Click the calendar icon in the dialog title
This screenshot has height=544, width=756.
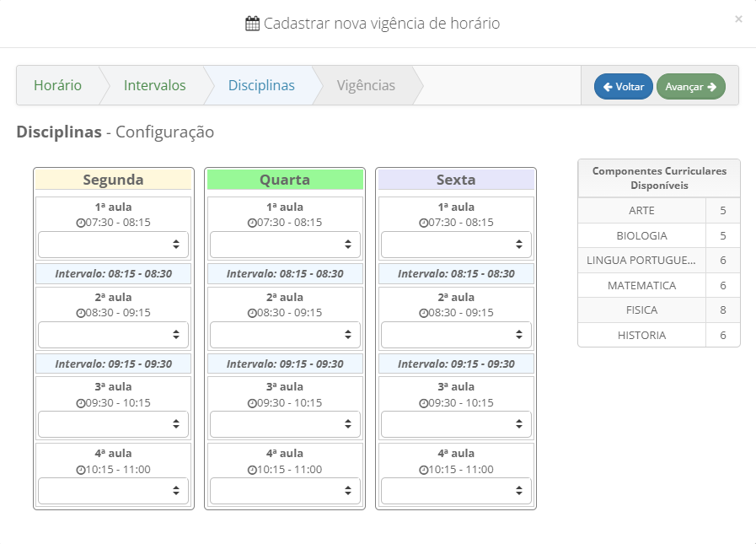252,23
